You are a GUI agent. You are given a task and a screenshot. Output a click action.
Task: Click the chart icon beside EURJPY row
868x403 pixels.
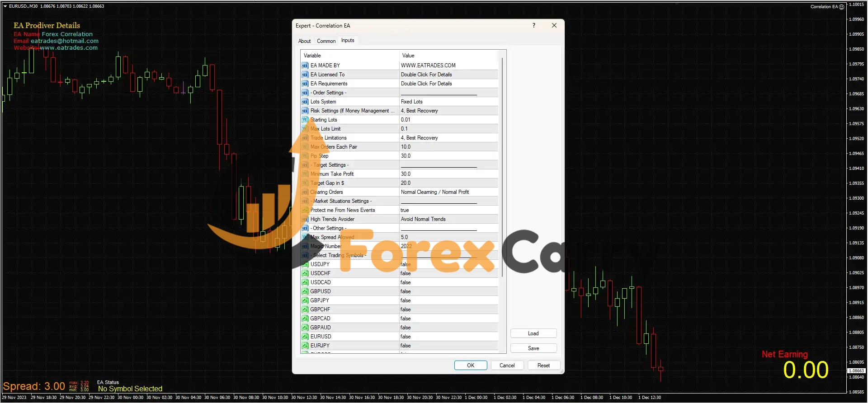305,346
